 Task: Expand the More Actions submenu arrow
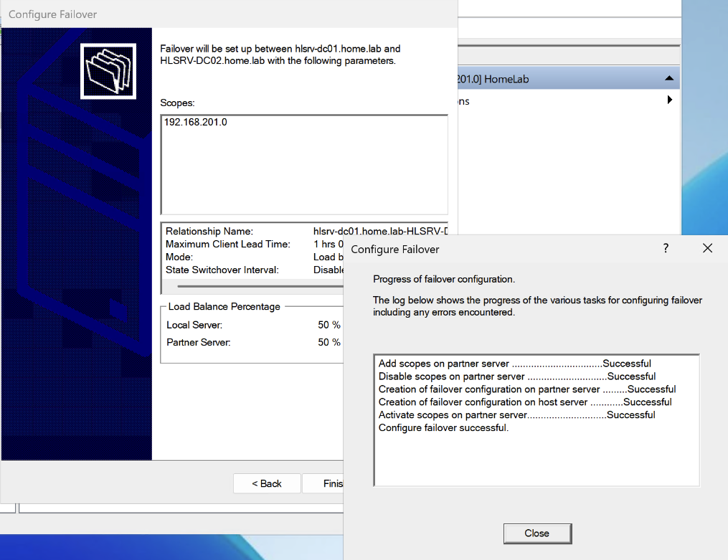click(670, 100)
